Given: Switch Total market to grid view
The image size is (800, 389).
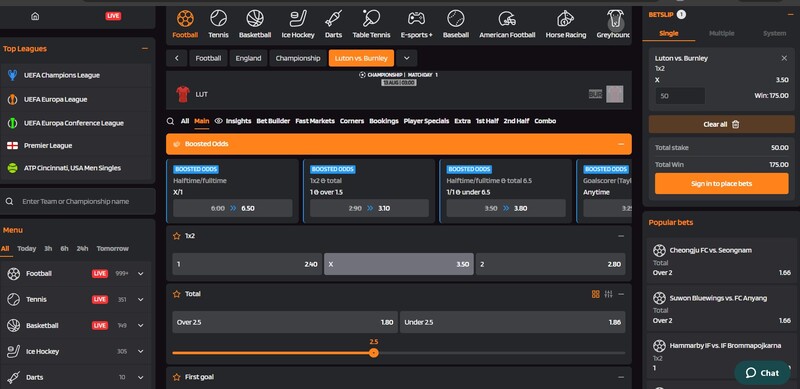Looking at the screenshot, I should point(595,294).
